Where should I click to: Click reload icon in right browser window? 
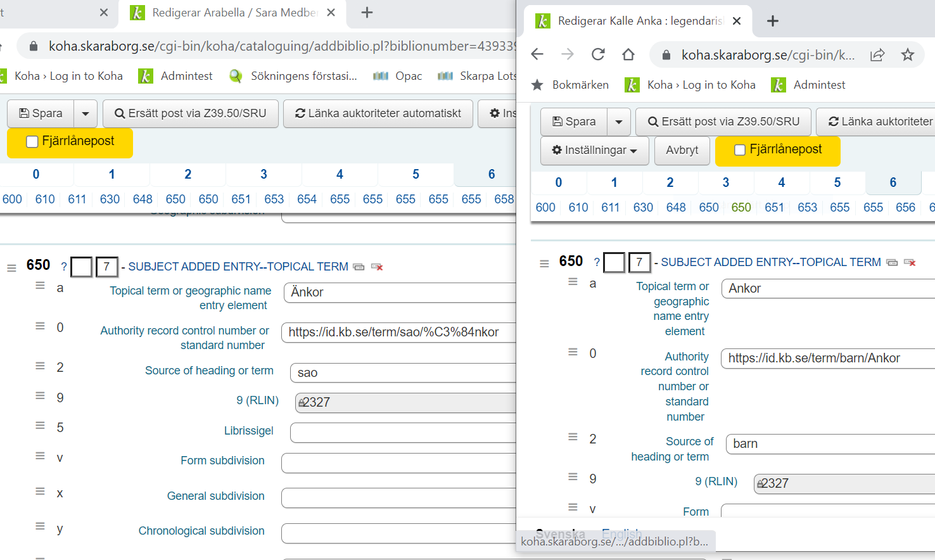598,54
